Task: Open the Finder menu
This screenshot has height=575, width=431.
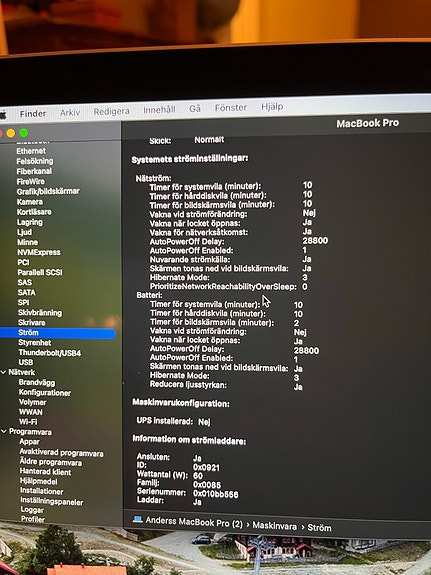Action: click(x=33, y=114)
